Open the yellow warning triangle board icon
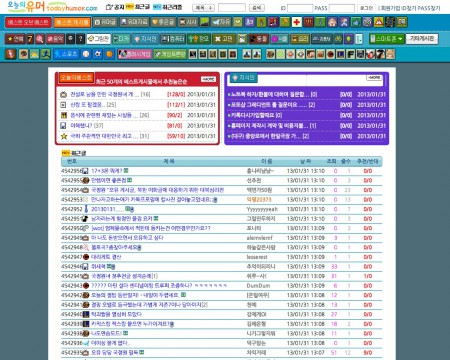The width and height of the screenshot is (450, 360). click(379, 22)
